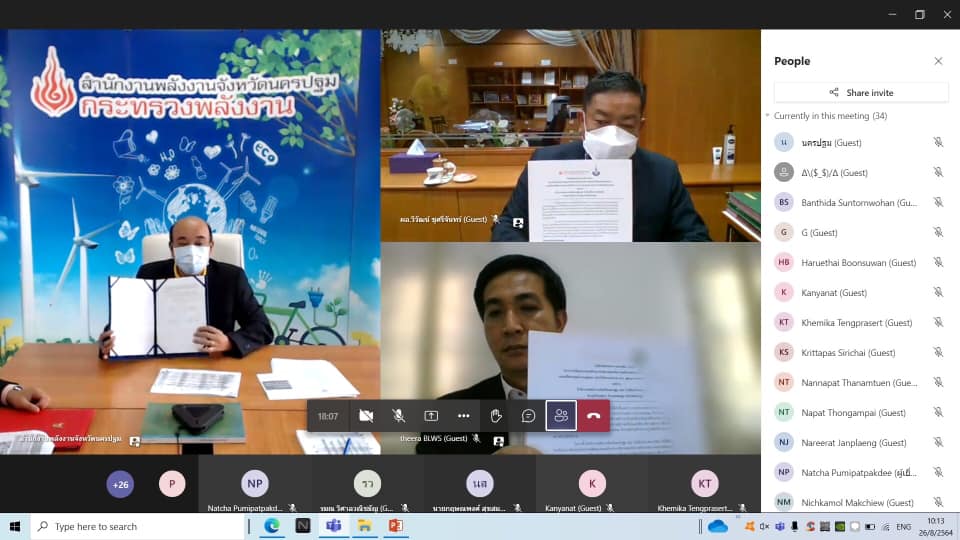The image size is (960, 540).
Task: Click muted mic icon beside Krittapas Sirichai
Action: click(x=938, y=353)
